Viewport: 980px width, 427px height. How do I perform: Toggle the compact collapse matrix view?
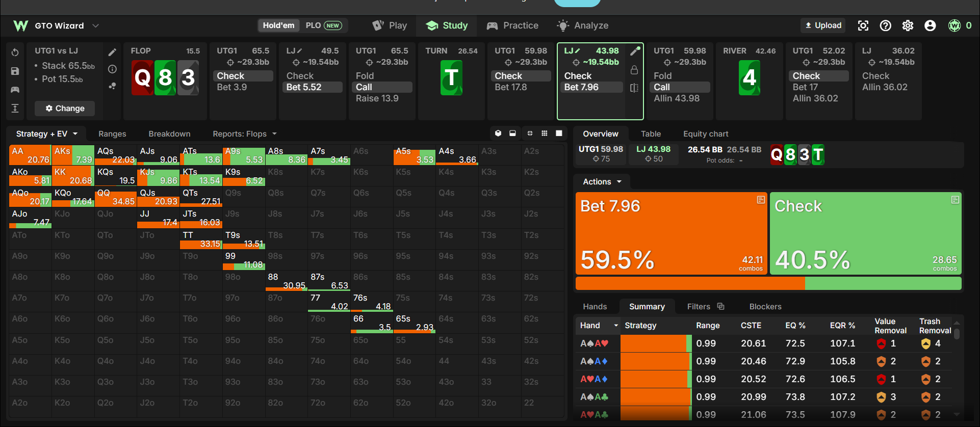(530, 134)
